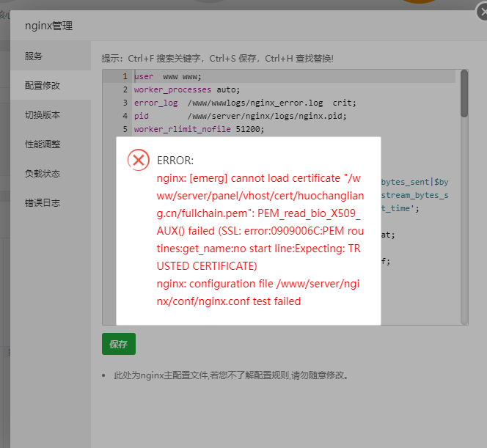
Task: Click the 'bytes_sent|$by' code fragment
Action: click(x=415, y=183)
